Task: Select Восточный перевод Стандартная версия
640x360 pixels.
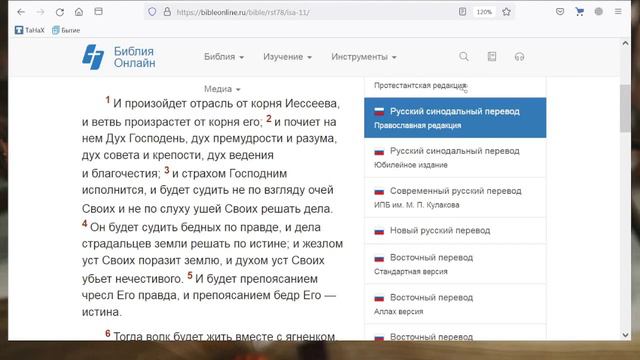Action: [455, 264]
